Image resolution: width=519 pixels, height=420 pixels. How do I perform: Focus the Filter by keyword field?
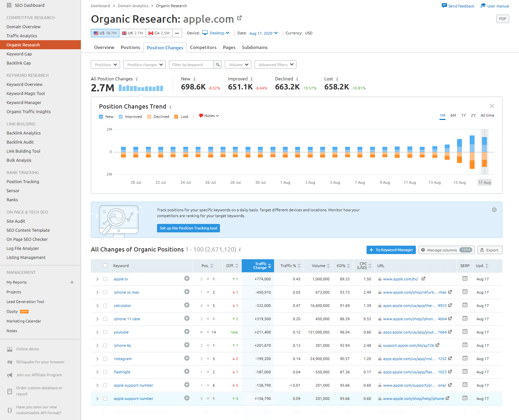(x=191, y=64)
